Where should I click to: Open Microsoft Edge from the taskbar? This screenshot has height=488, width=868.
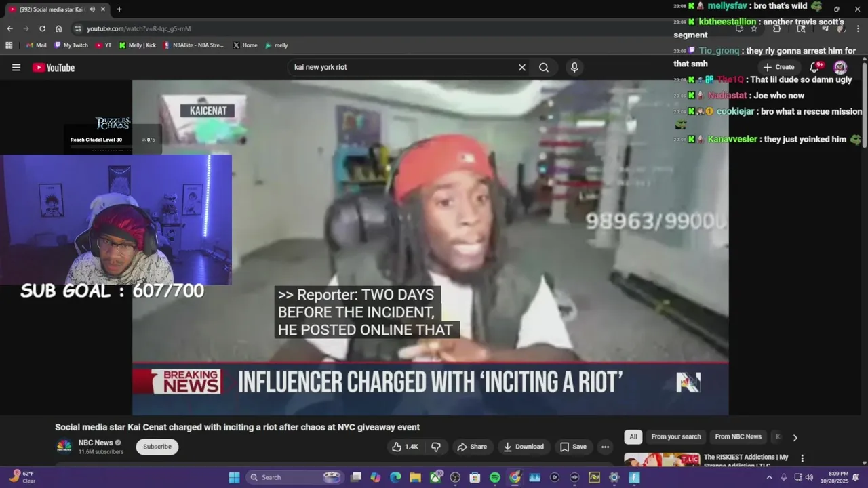(x=395, y=477)
